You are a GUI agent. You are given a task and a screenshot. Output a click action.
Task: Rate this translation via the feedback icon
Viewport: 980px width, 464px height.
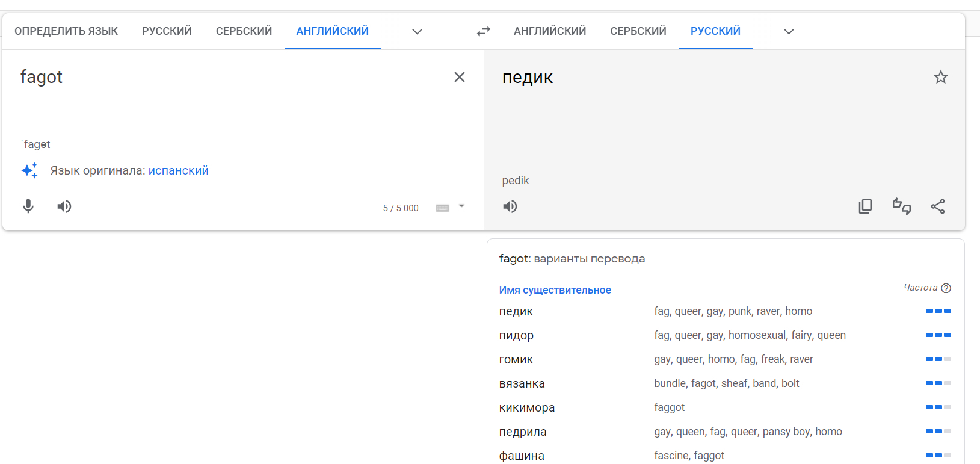pos(901,206)
